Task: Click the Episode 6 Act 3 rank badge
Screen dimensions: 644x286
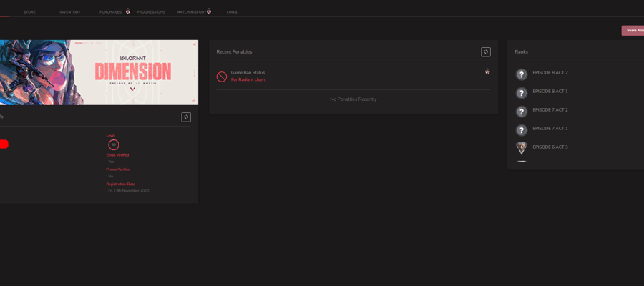Action: pos(522,148)
